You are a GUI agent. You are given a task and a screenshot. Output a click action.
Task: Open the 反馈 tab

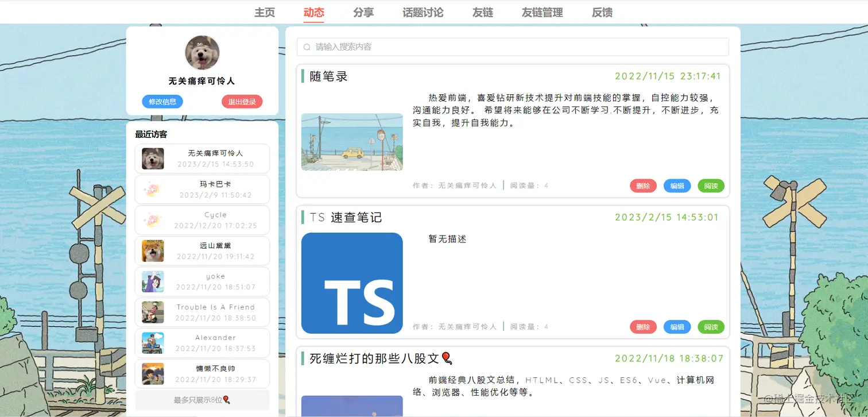coord(602,13)
